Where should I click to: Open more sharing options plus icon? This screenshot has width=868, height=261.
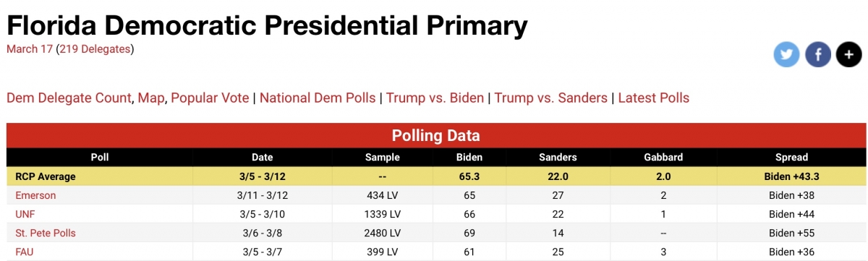(x=848, y=54)
